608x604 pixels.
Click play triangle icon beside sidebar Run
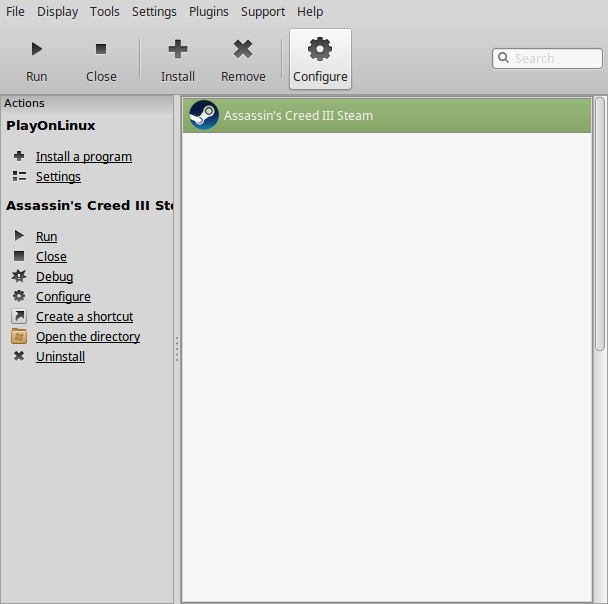19,236
